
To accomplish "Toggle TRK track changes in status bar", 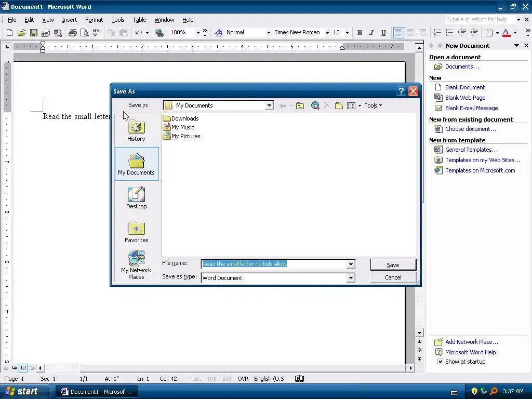I will [x=212, y=379].
